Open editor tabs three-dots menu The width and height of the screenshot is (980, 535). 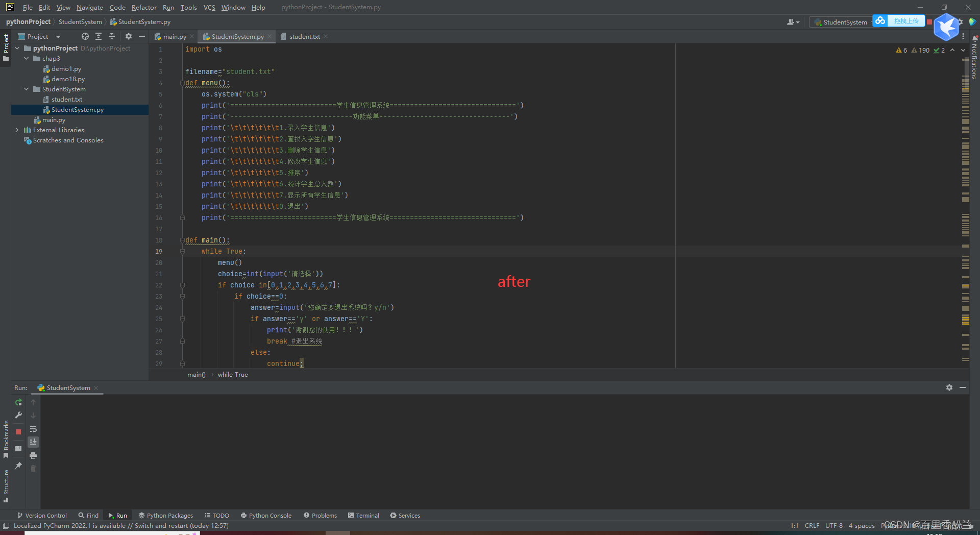[x=963, y=37]
